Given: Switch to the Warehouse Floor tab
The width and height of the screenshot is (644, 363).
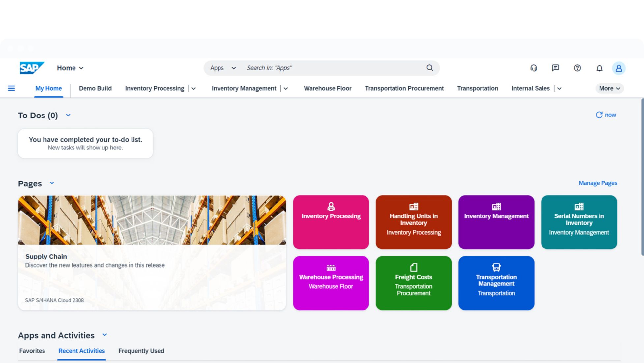Looking at the screenshot, I should (327, 88).
